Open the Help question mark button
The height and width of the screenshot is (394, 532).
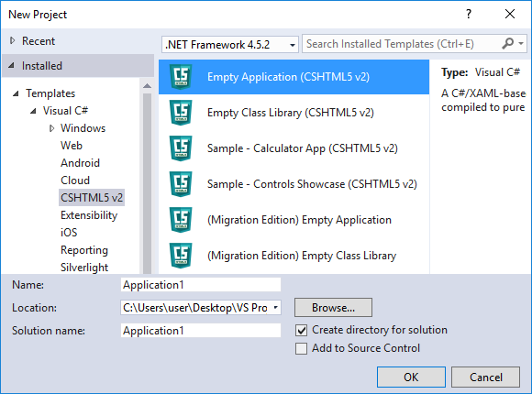tap(469, 14)
